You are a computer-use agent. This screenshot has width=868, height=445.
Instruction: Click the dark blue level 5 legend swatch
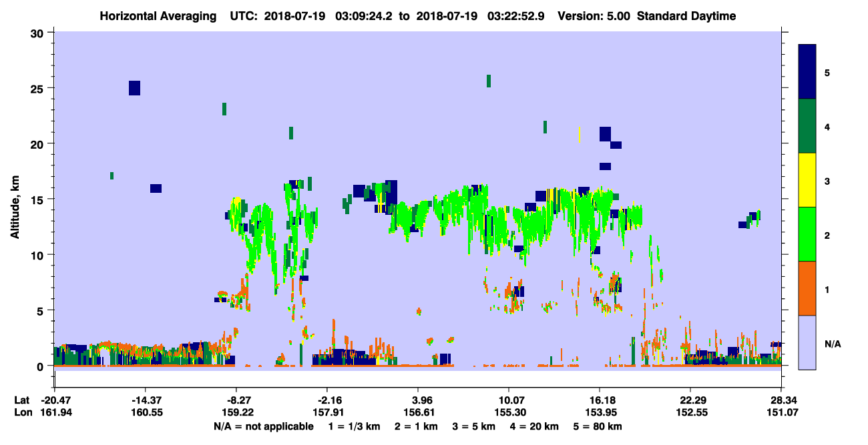coord(807,71)
